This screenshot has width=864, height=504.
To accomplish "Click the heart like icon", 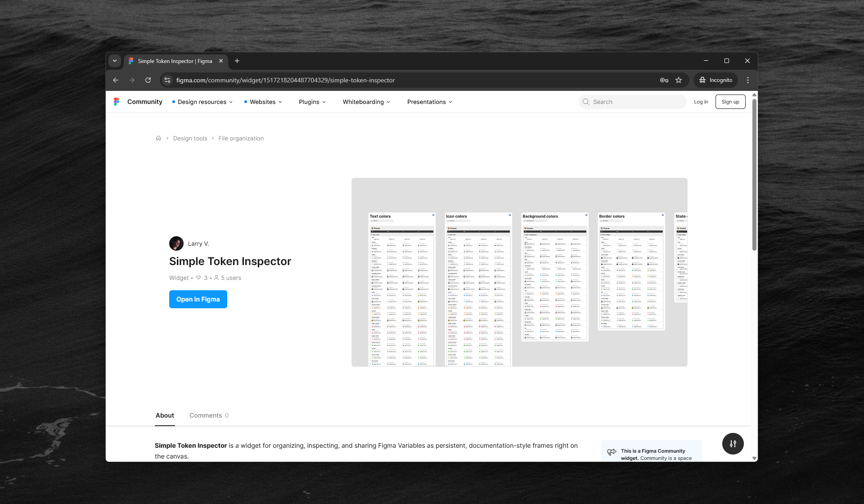I will click(x=198, y=278).
